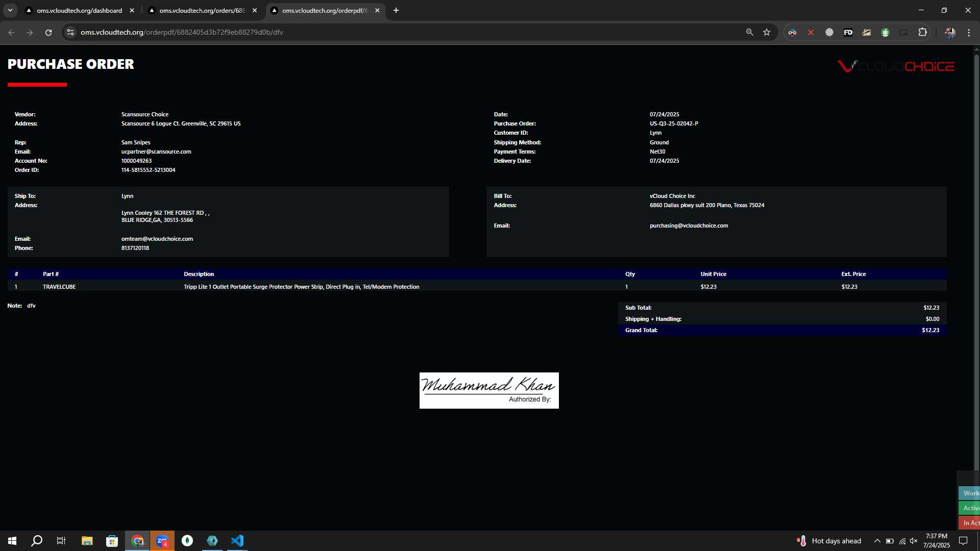Switch to the oms dashboard tab

pyautogui.click(x=79, y=10)
